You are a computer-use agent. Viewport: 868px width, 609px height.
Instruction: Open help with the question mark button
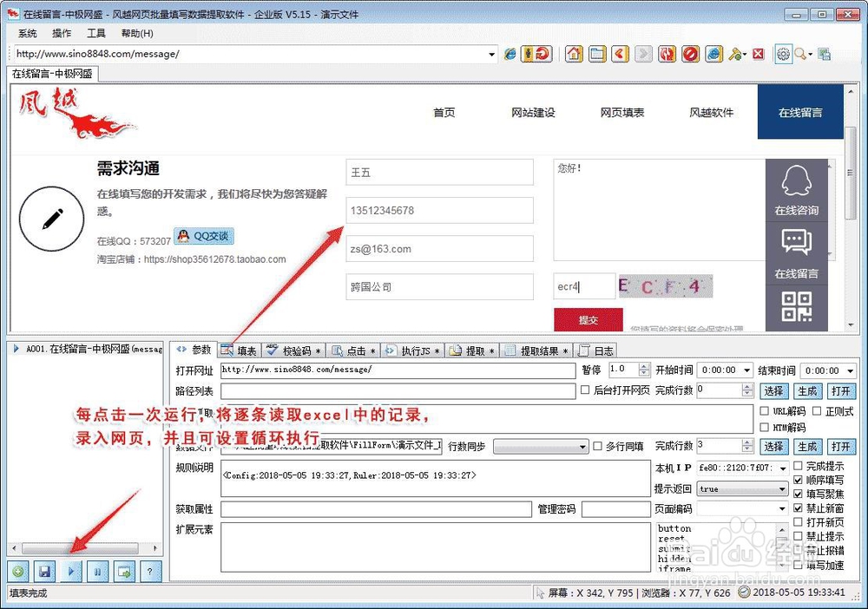[150, 572]
